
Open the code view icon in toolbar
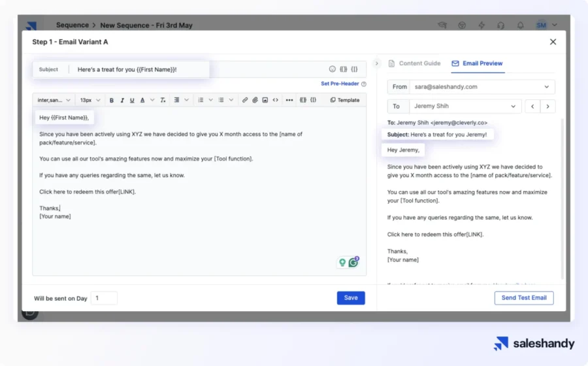[x=276, y=101]
